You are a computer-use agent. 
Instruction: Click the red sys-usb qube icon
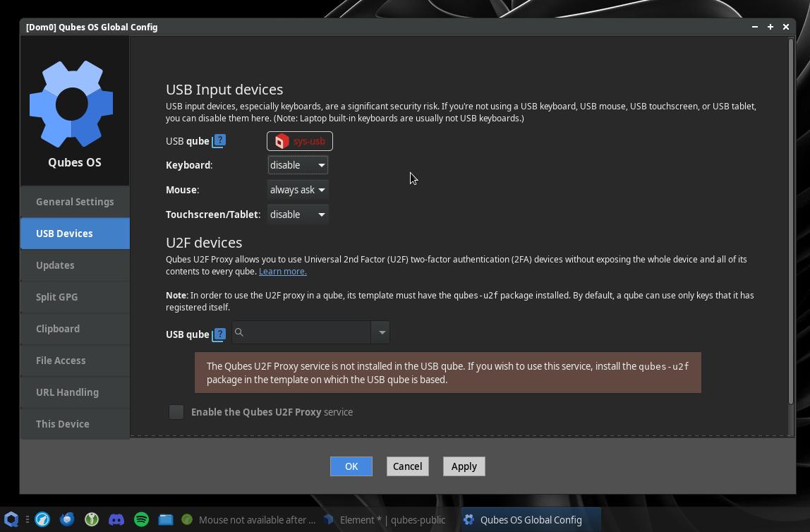click(282, 141)
